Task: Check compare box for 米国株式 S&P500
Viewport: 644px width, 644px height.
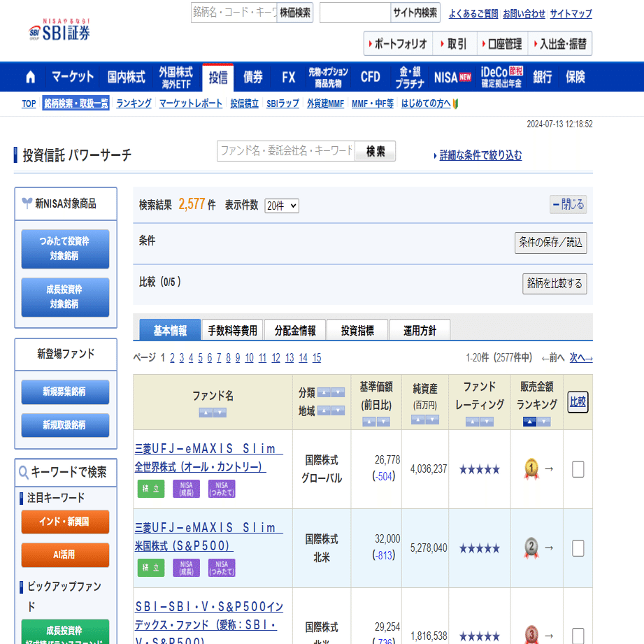Action: (x=578, y=548)
